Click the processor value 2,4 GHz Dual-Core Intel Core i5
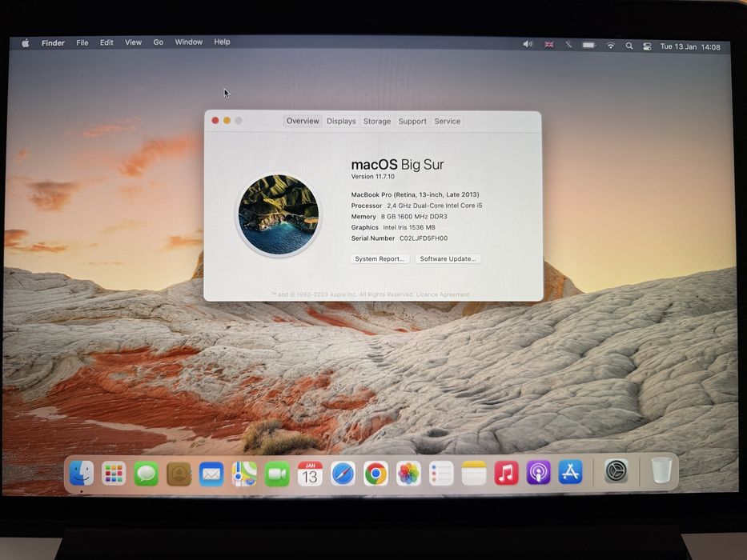Viewport: 747px width, 560px height. click(x=435, y=206)
